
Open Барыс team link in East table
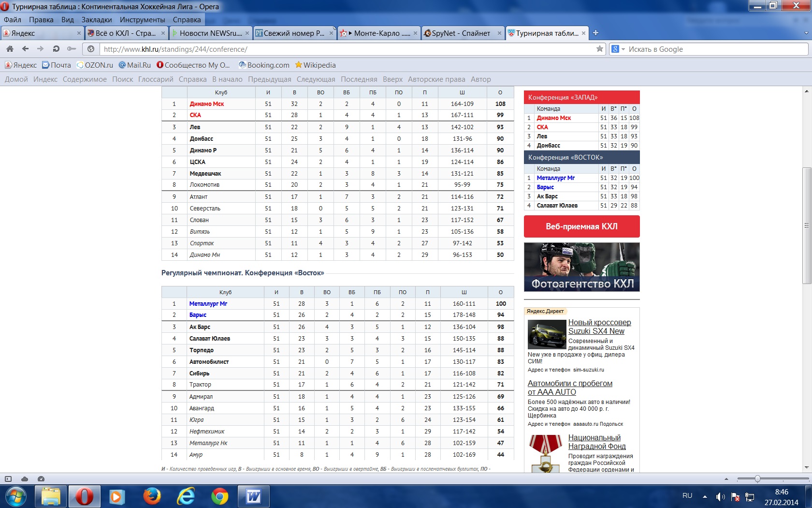point(198,315)
